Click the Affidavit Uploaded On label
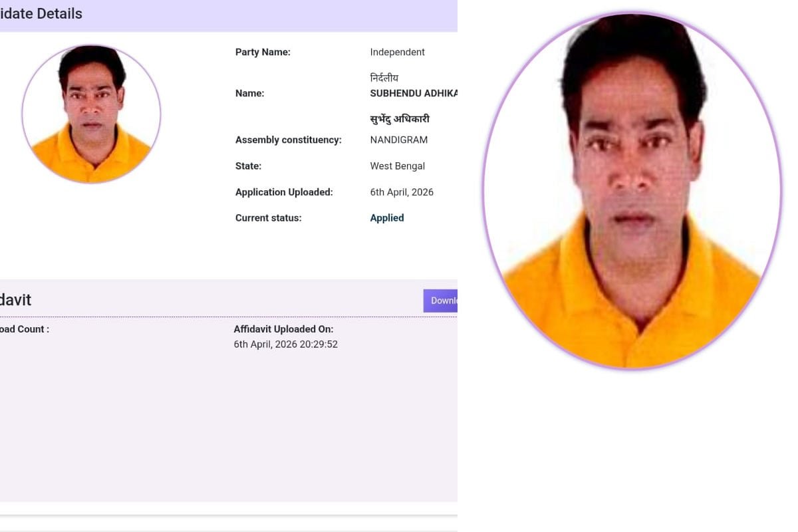Viewport: 798px width, 532px height. (x=283, y=329)
